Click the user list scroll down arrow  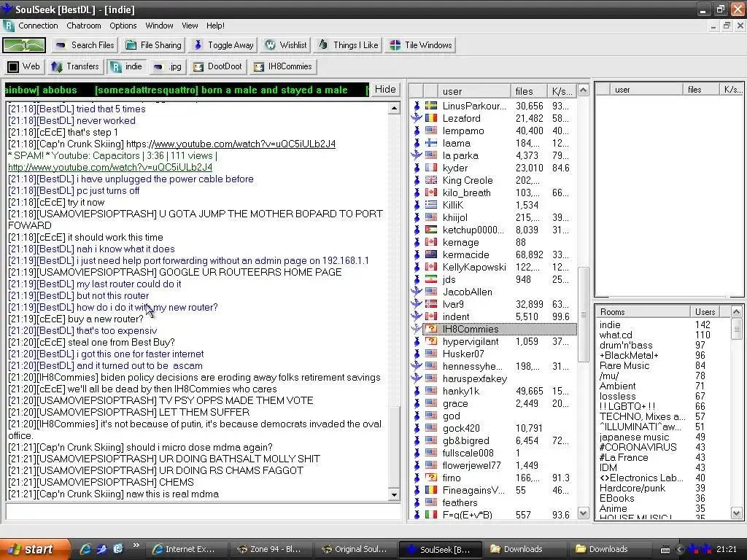click(583, 513)
